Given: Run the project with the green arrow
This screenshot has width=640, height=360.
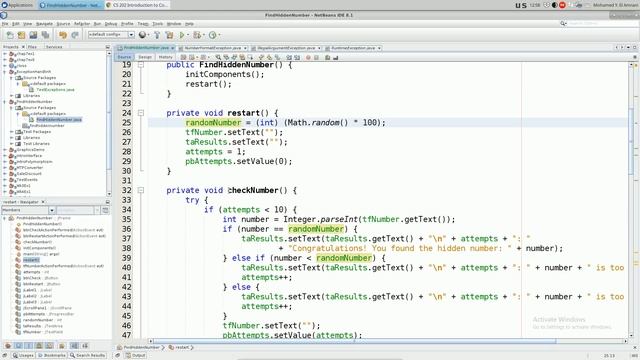Looking at the screenshot, I should coord(182,35).
